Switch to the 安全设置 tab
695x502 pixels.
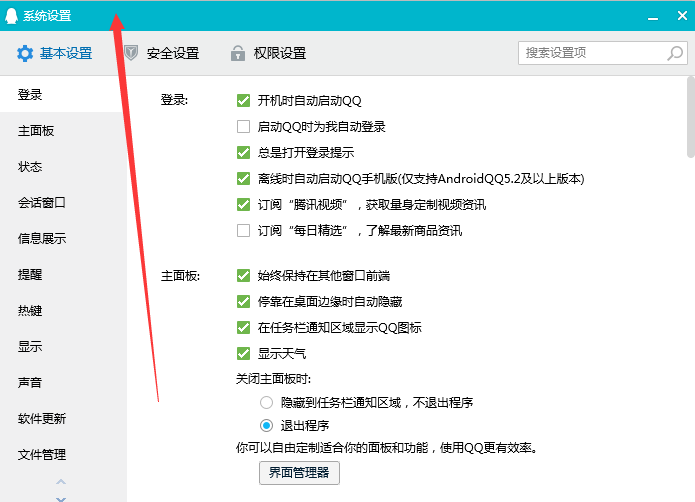(161, 53)
